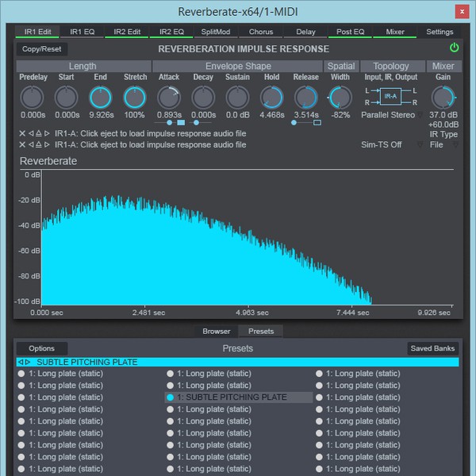Click eject icon on upper IR1-A row

coord(39,133)
